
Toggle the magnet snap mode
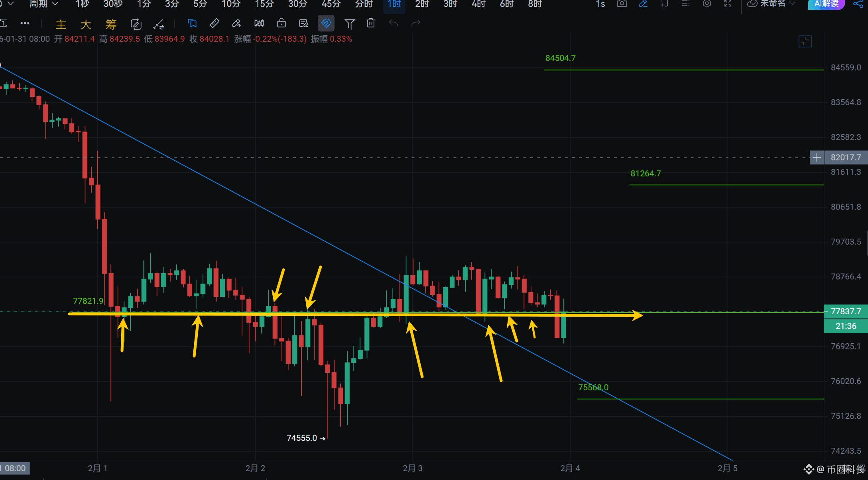point(326,24)
